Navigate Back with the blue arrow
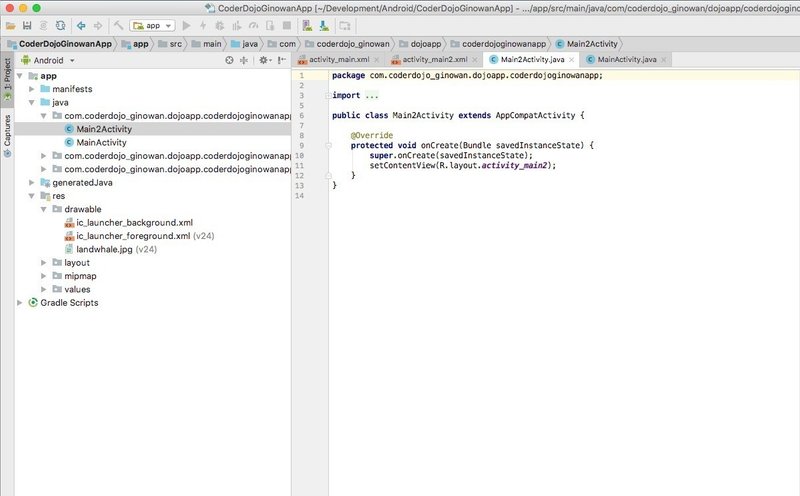 [x=81, y=26]
